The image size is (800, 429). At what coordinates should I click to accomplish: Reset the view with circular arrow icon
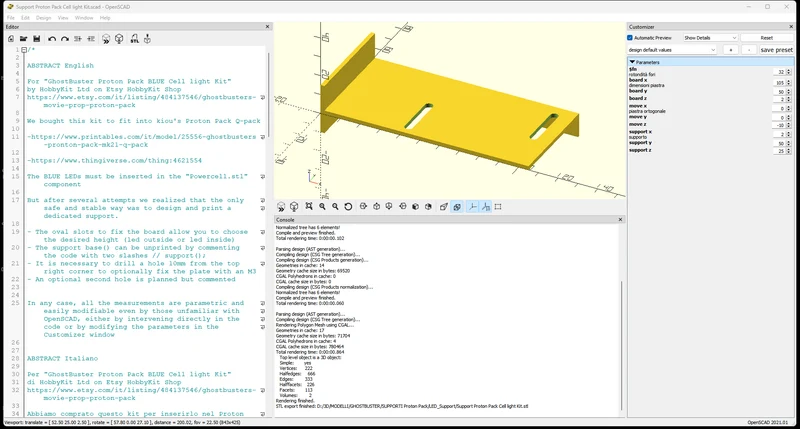(348, 207)
